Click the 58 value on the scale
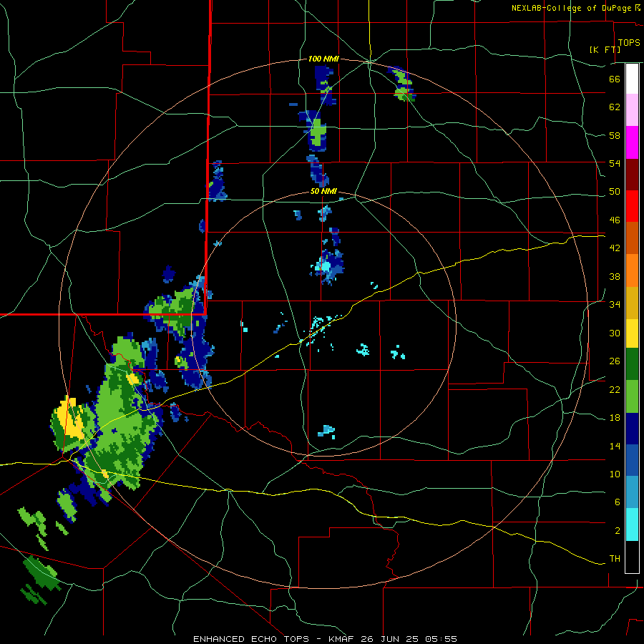Screen dimensions: 644x644 (x=615, y=135)
